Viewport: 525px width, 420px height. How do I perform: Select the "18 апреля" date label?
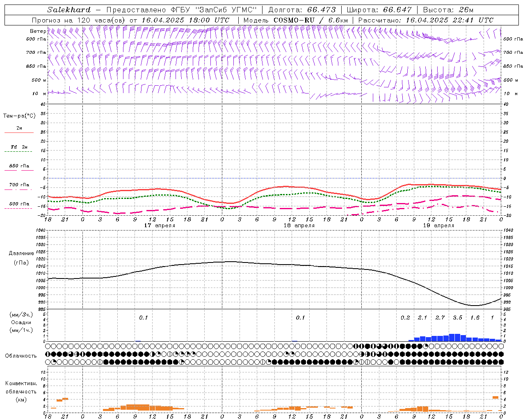pos(299,226)
